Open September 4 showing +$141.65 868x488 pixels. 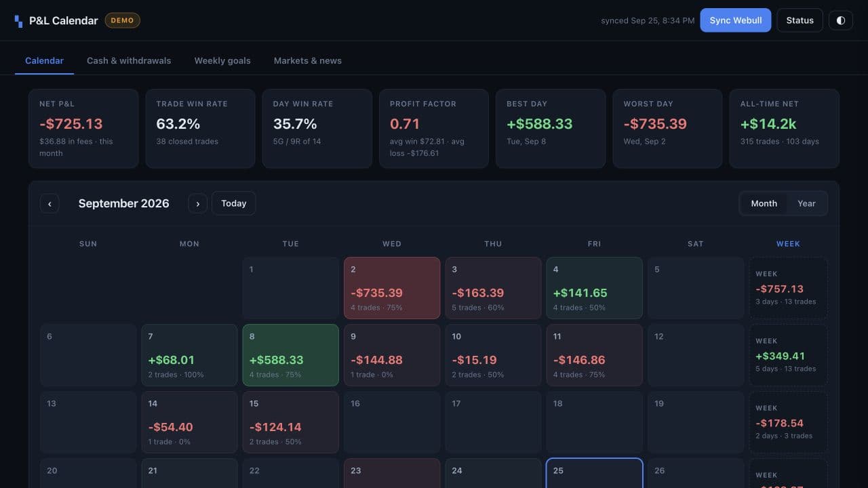[x=594, y=288]
